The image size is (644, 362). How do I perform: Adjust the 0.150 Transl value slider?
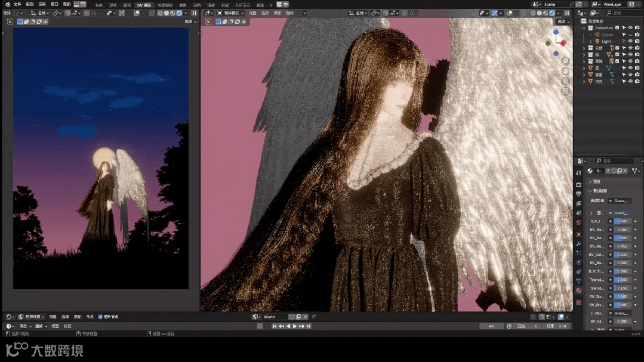click(623, 288)
